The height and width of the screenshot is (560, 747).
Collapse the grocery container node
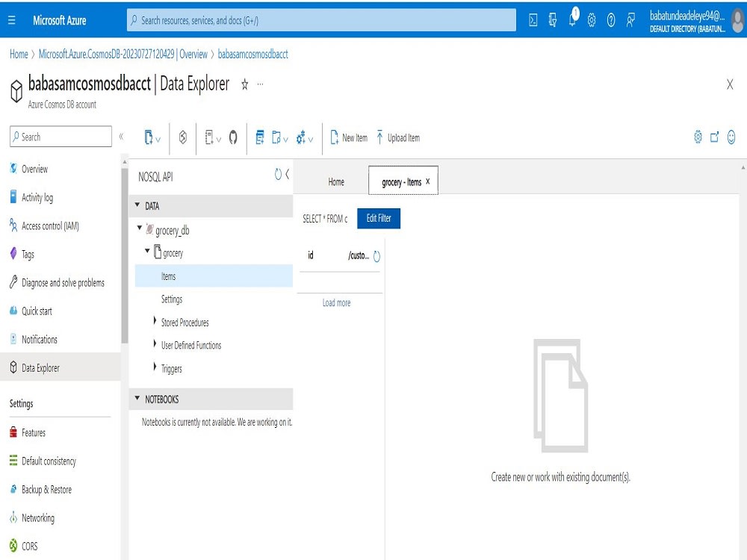(x=148, y=250)
